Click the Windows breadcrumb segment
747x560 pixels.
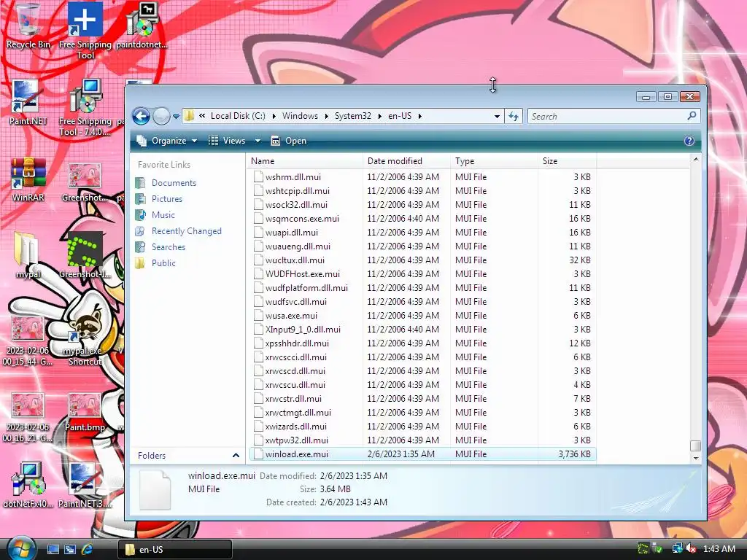click(300, 116)
